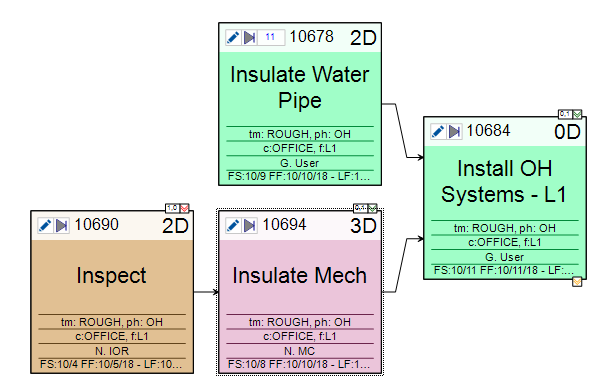The image size is (610, 392).
Task: Click the skip-forward icon on Inspect task
Action: [61, 226]
